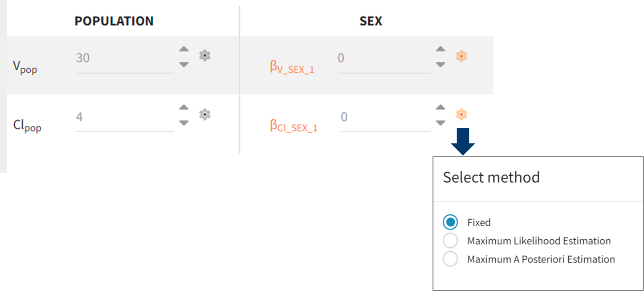This screenshot has width=644, height=291.
Task: Increase Vpop value with up arrow
Action: tap(184, 49)
